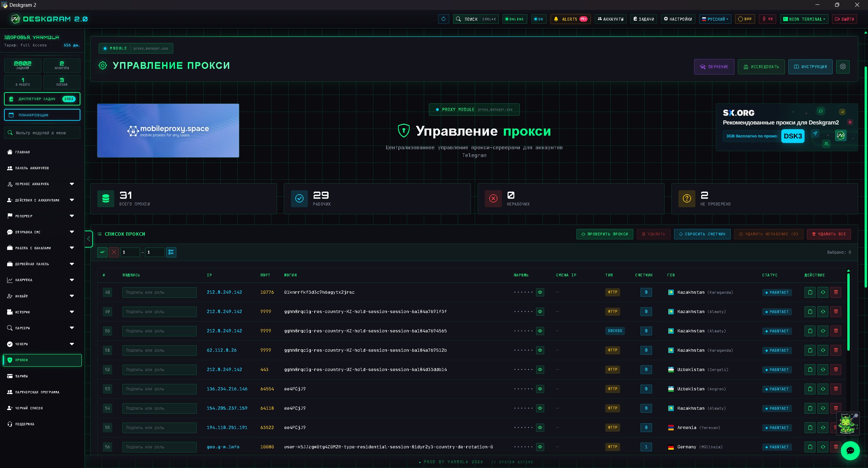Image resolution: width=868 pixels, height=468 pixels.
Task: Open Главная in the sidebar
Action: 42,152
